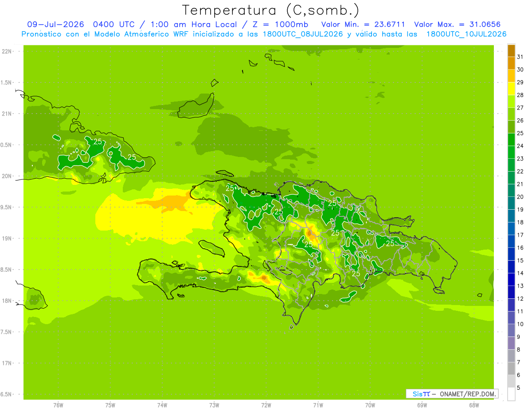Viewport: 532px width, 411px height.
Task: Click the Valor Max. = 31.0656 text
Action: click(458, 24)
